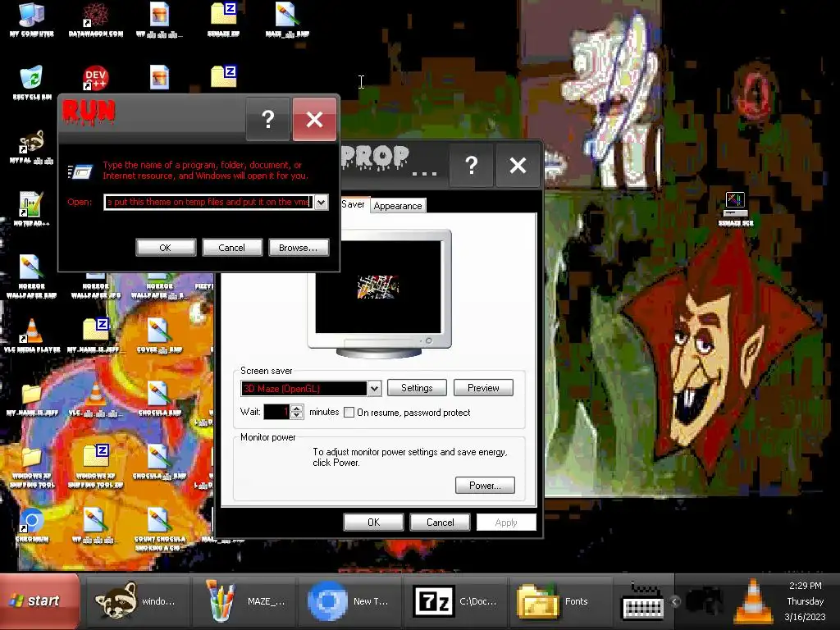This screenshot has height=630, width=840.
Task: Click the Run dialog help question mark
Action: coord(268,119)
